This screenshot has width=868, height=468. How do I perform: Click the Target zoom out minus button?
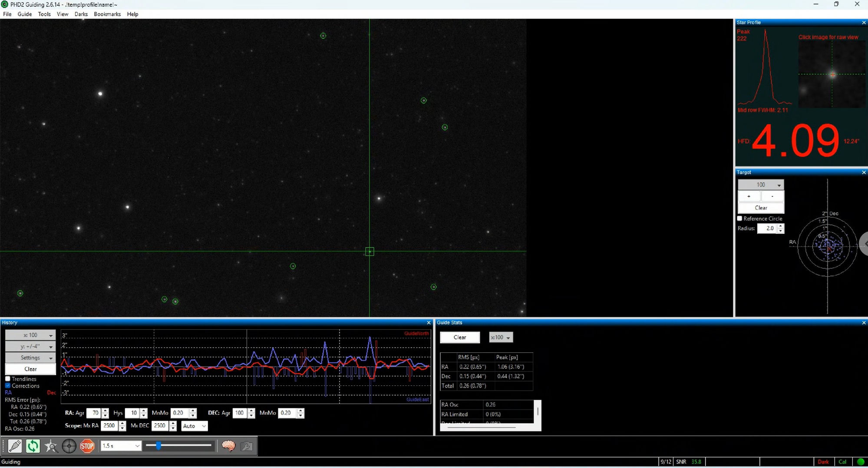tap(772, 196)
